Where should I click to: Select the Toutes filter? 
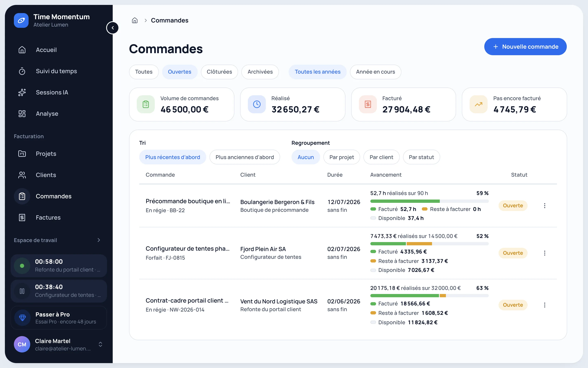[144, 72]
